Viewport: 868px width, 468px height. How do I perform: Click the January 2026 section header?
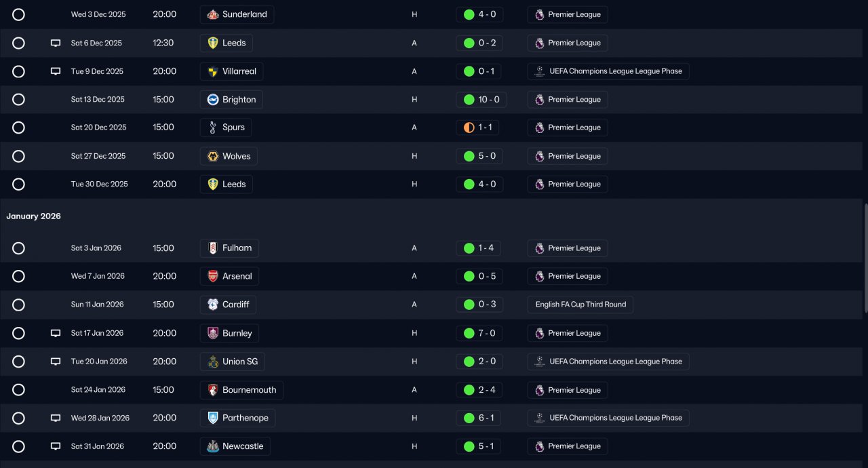(x=34, y=216)
